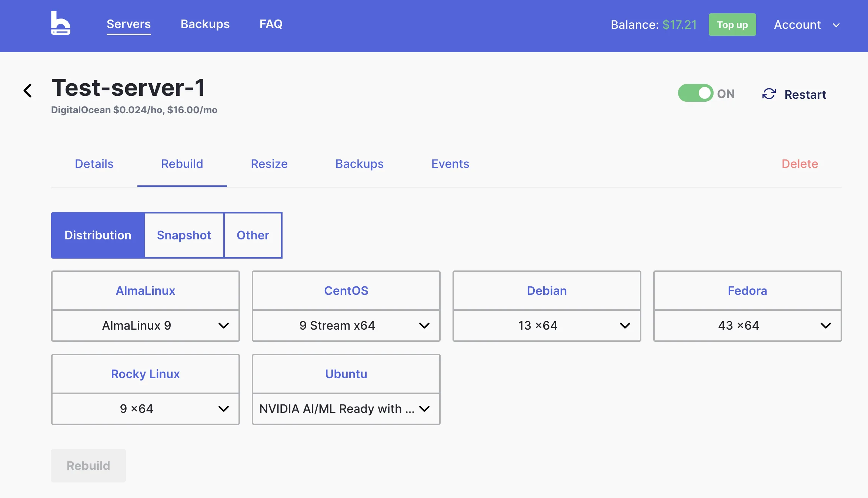
Task: Choose the CentOS distribution card
Action: click(346, 291)
